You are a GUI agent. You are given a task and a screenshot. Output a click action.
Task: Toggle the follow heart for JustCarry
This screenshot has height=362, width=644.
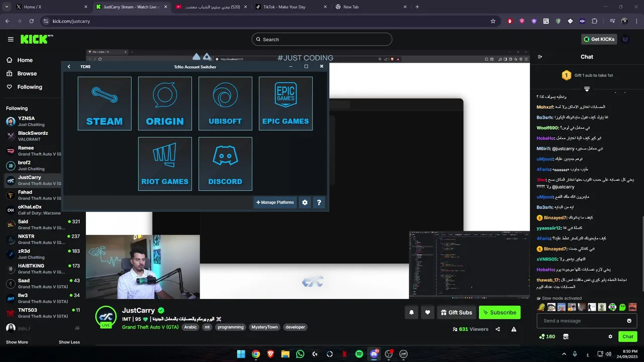tap(428, 313)
